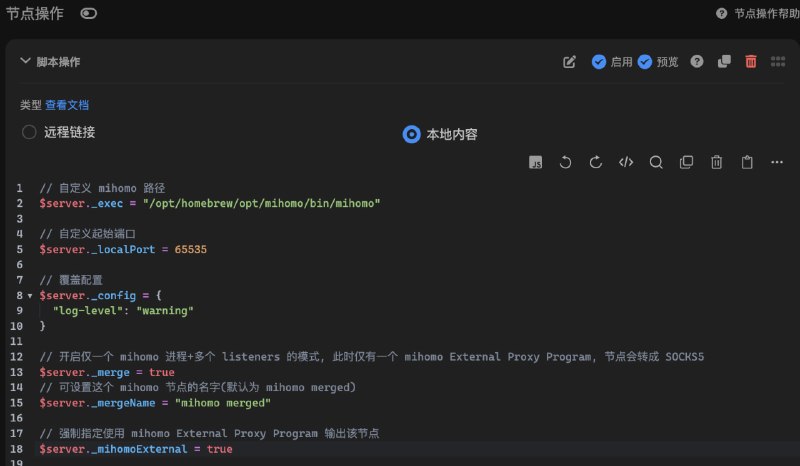Open the more options ellipsis menu

click(777, 162)
